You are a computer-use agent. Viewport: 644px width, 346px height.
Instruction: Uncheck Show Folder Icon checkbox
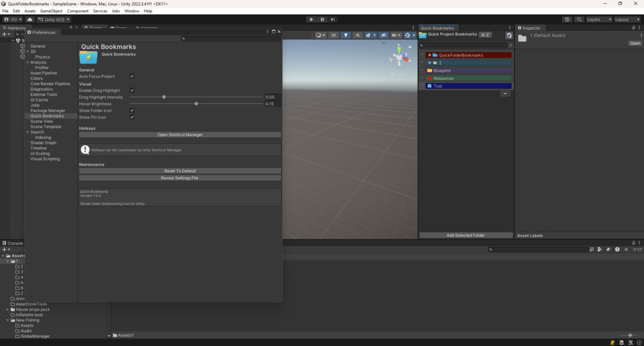tap(132, 111)
